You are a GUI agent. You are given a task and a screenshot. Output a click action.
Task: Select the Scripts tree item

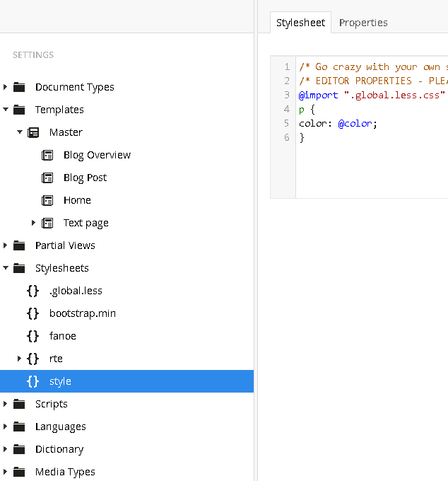tap(51, 405)
